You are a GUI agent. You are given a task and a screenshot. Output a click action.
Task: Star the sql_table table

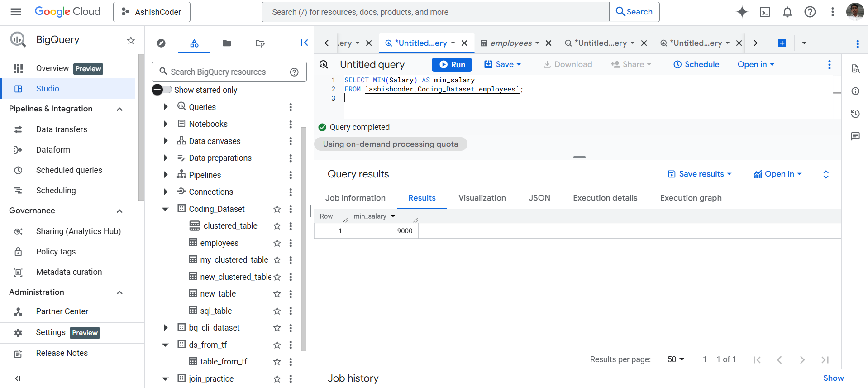277,311
